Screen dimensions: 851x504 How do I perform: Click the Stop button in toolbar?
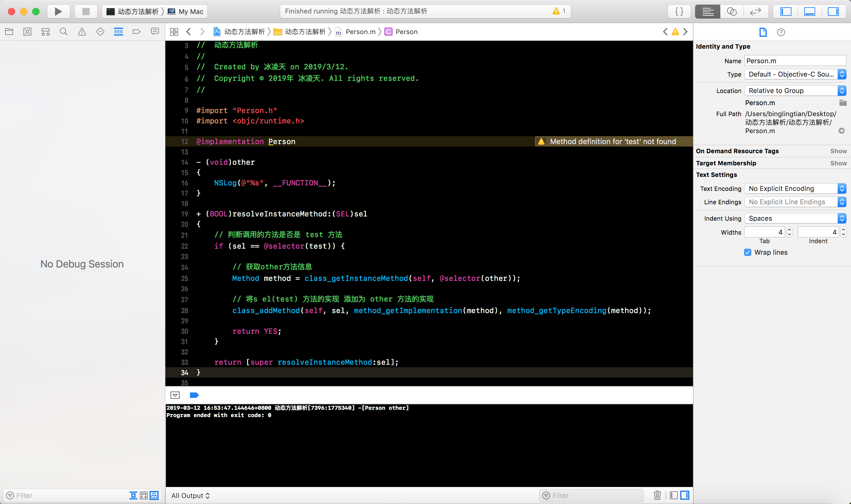pyautogui.click(x=86, y=12)
